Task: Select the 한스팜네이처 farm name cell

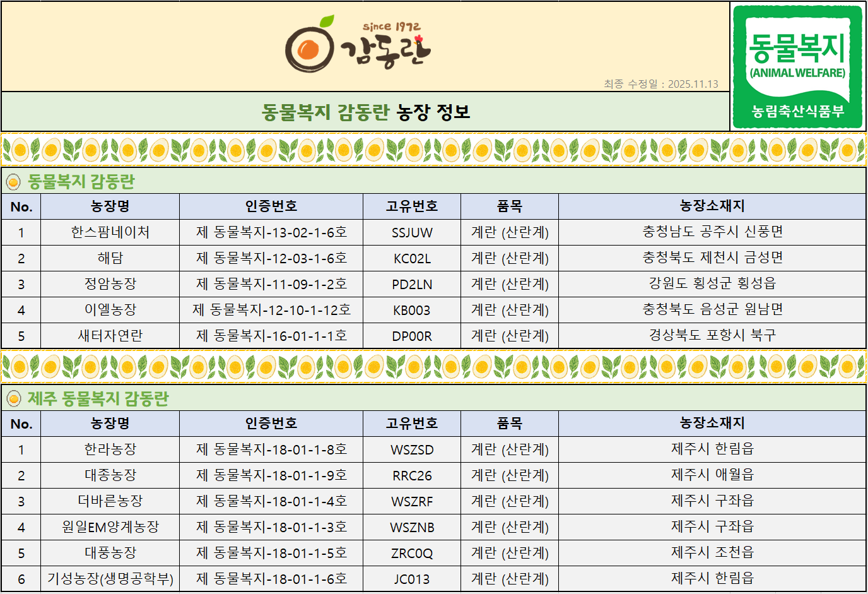Action: pos(110,232)
